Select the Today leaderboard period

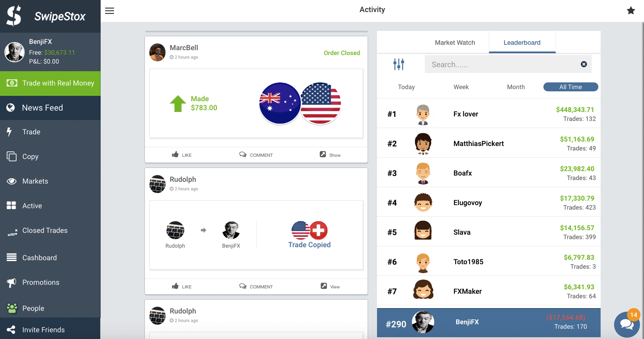[407, 87]
